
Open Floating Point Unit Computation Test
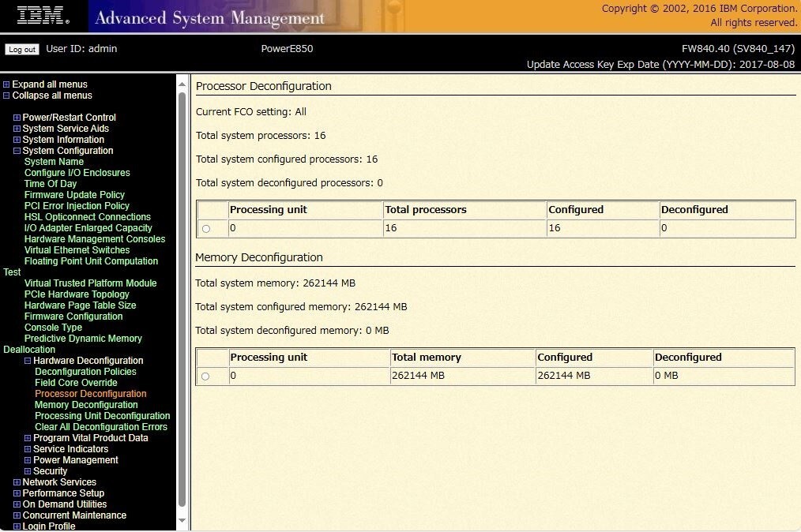(92, 261)
